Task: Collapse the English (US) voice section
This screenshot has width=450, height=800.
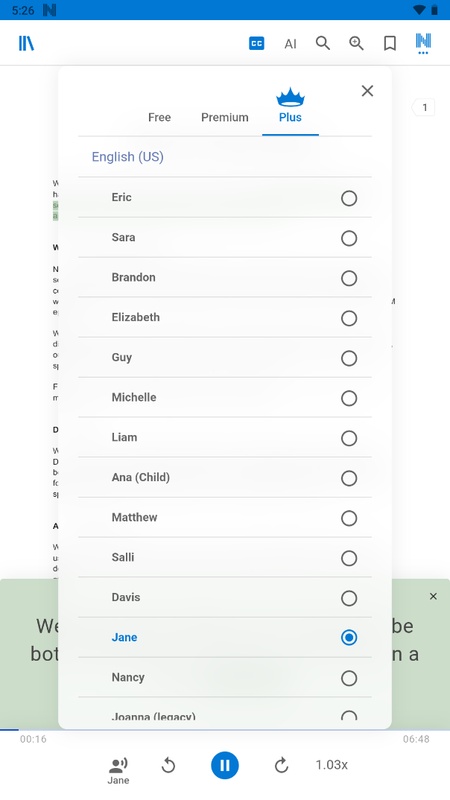Action: pyautogui.click(x=225, y=157)
